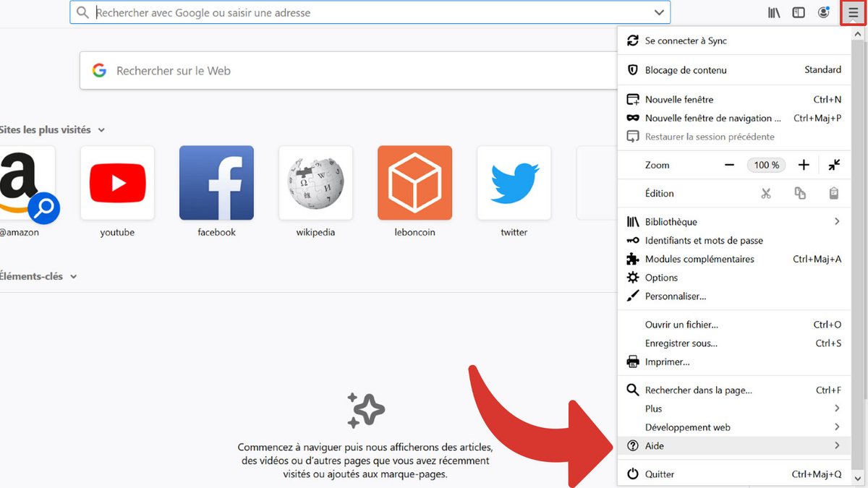Click the magnifier icon in the address bar

click(82, 12)
